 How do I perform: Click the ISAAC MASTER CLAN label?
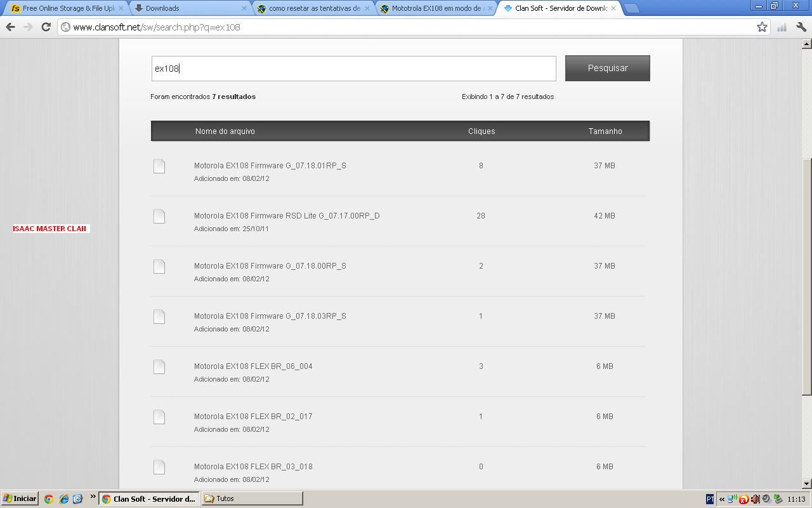click(x=50, y=229)
